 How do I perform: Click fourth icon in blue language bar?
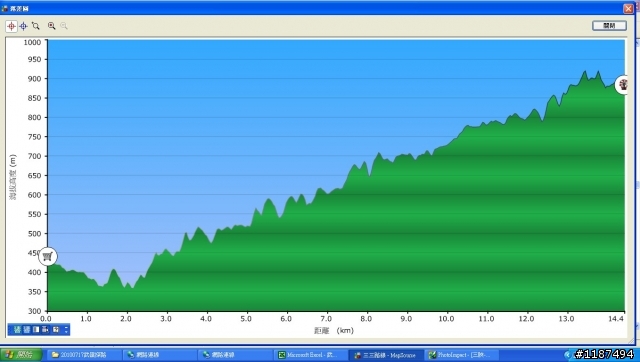(x=45, y=329)
